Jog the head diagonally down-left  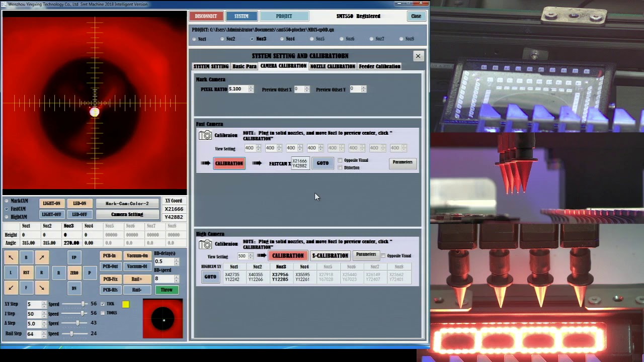pyautogui.click(x=11, y=288)
